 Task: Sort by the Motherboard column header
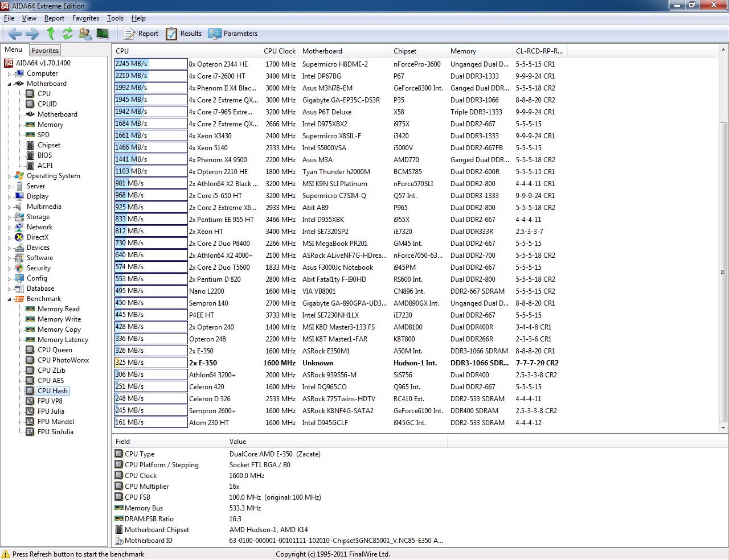(x=344, y=51)
